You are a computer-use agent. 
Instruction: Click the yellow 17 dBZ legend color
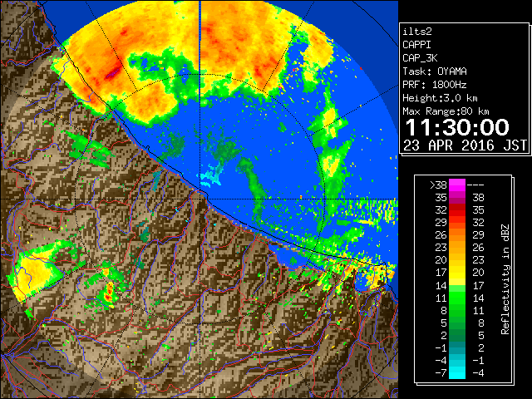pos(457,273)
